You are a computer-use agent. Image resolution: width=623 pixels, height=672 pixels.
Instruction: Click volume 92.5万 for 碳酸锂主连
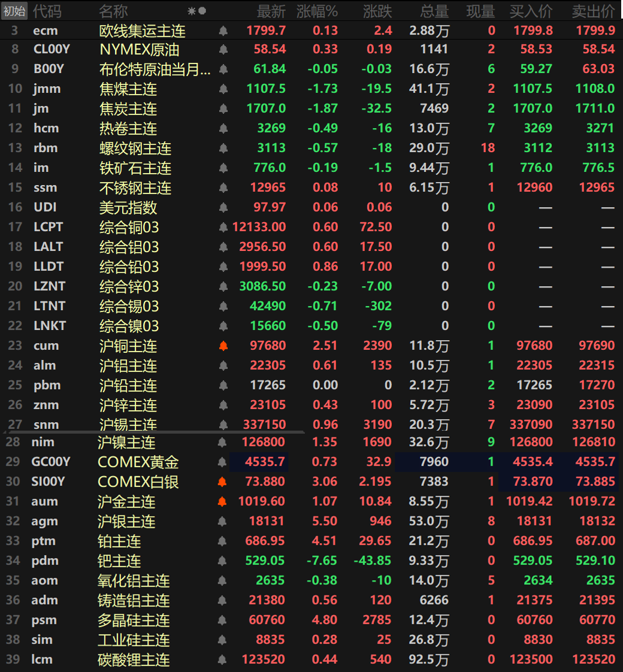point(429,659)
